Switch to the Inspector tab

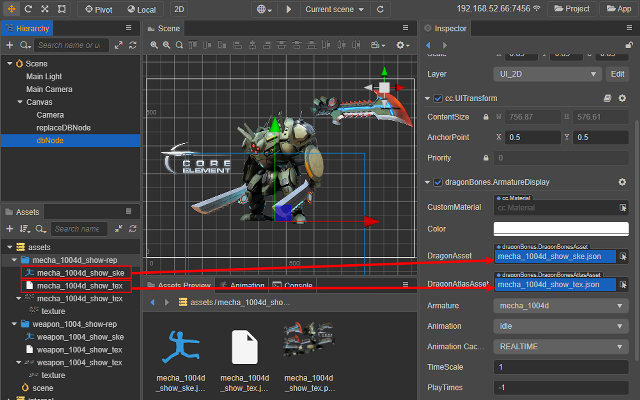pos(445,28)
